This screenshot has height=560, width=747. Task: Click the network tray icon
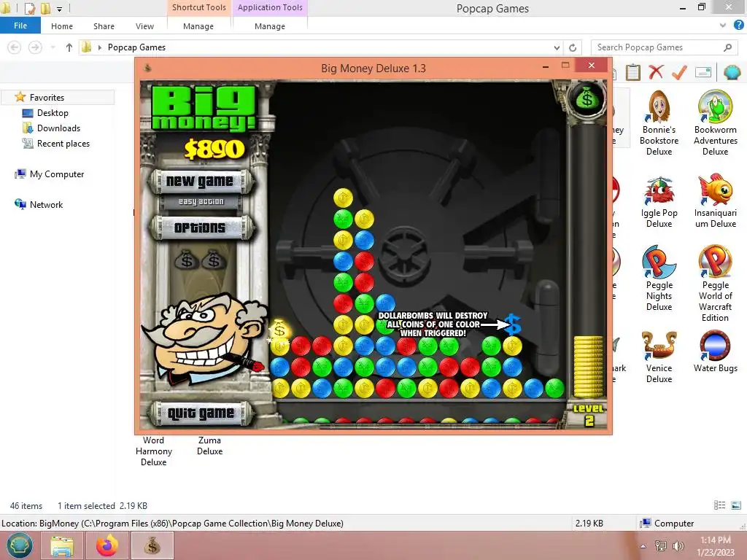(660, 545)
